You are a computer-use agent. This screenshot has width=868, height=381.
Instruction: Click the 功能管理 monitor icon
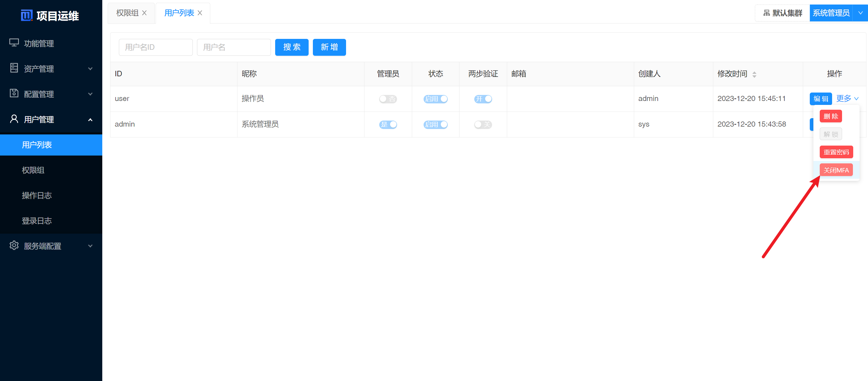point(14,43)
